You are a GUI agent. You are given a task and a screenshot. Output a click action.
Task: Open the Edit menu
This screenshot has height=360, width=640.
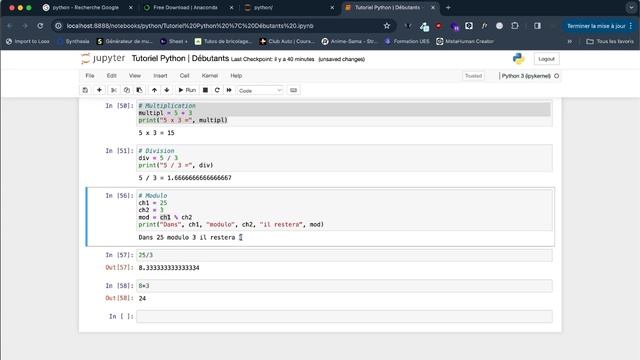tap(111, 76)
